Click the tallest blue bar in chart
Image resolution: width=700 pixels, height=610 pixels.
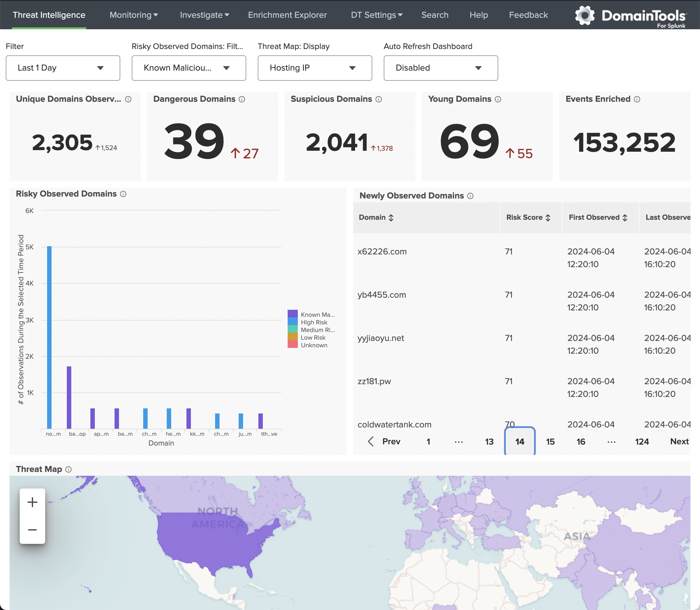point(49,337)
